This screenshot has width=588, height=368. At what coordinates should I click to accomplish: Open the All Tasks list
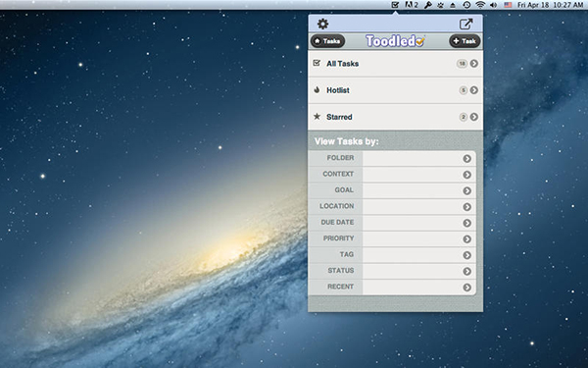tap(396, 64)
